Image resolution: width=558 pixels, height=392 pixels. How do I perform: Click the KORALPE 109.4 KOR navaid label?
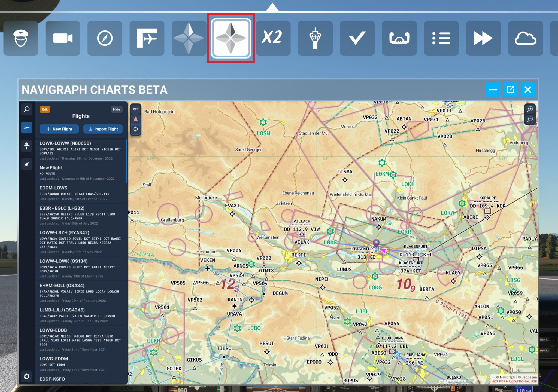tap(488, 203)
